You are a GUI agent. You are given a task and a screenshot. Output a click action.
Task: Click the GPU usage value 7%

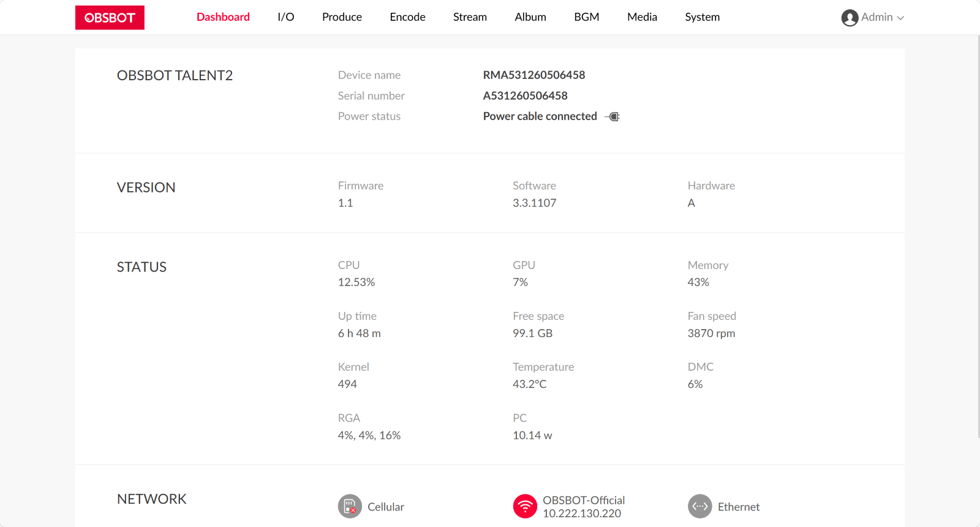click(521, 282)
